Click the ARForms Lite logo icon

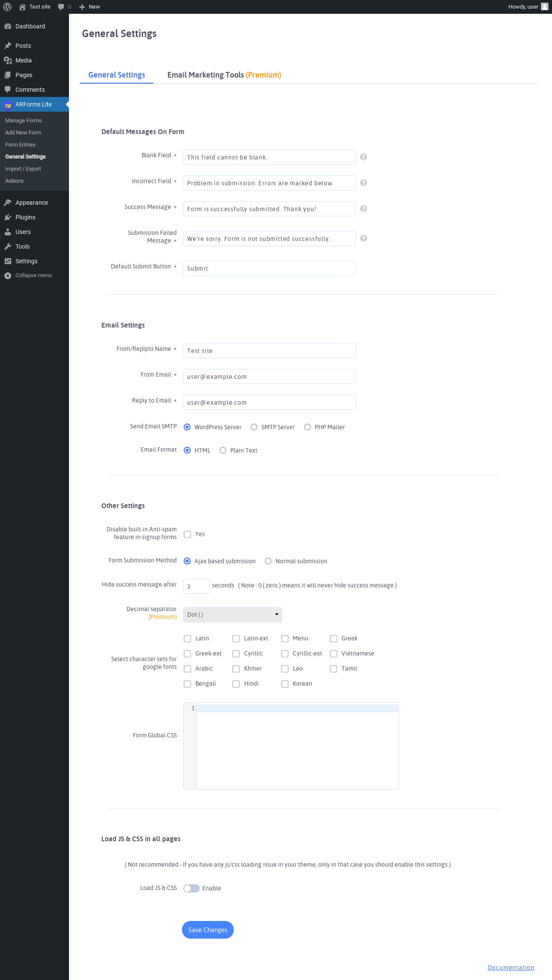click(x=8, y=105)
